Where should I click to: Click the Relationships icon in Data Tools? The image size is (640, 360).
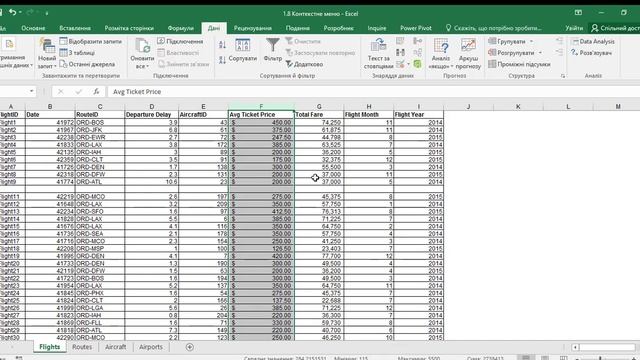click(x=418, y=52)
